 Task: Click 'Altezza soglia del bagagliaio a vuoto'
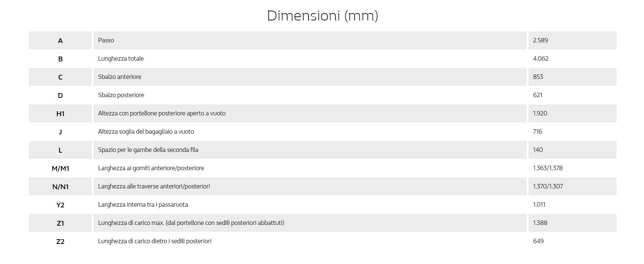pyautogui.click(x=146, y=132)
